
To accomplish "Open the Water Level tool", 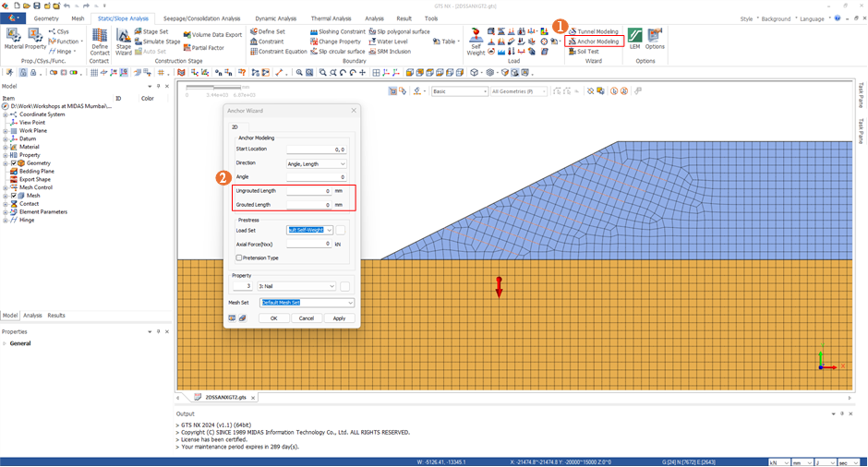I will click(388, 42).
